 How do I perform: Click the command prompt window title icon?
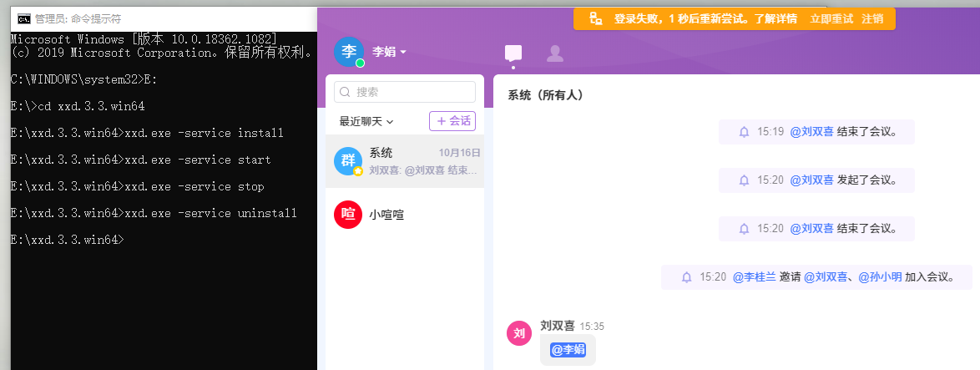[24, 18]
